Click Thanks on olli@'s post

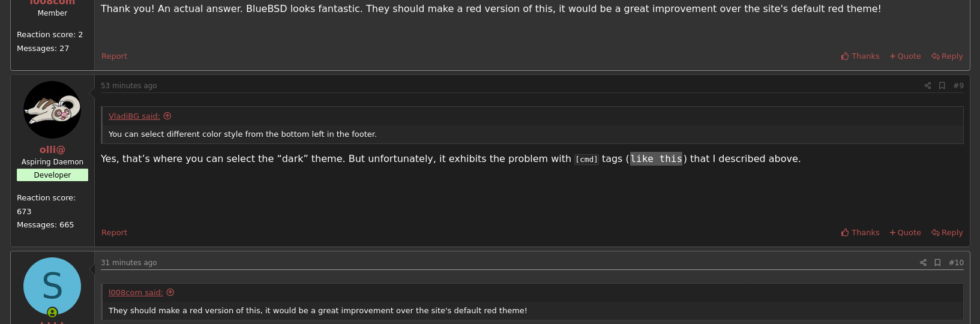pos(860,233)
